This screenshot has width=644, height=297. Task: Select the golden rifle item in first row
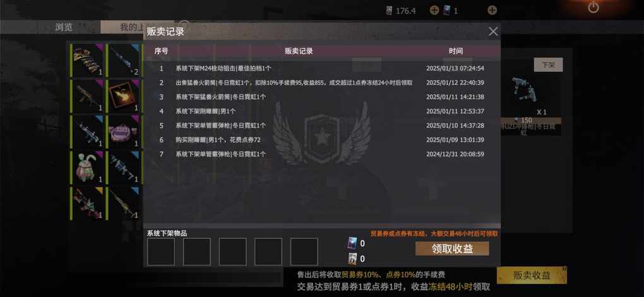(x=86, y=61)
